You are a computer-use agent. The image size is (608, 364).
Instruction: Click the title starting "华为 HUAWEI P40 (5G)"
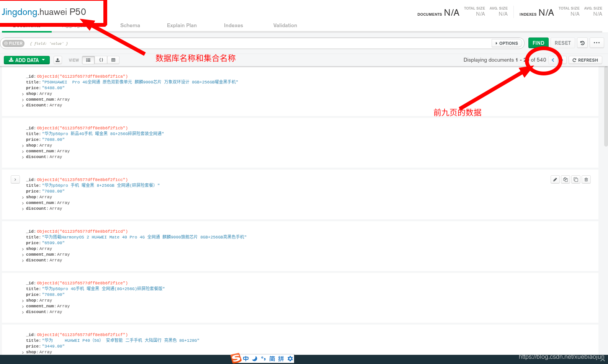coord(121,341)
